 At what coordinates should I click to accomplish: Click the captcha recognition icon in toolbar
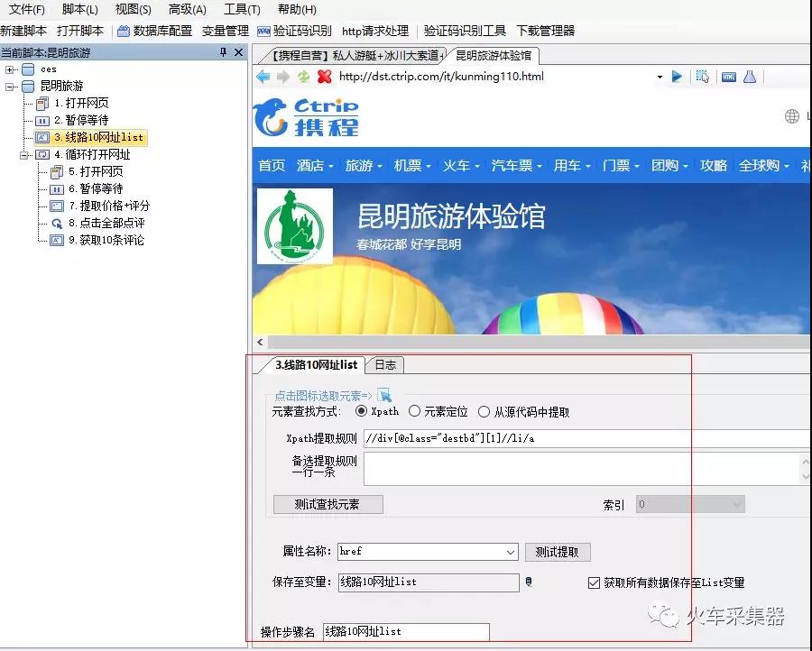(263, 32)
